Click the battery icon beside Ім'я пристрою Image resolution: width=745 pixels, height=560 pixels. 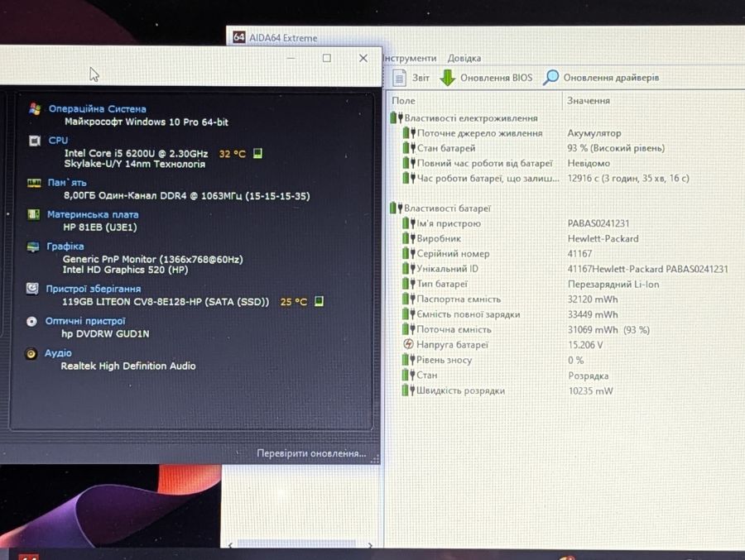(409, 223)
